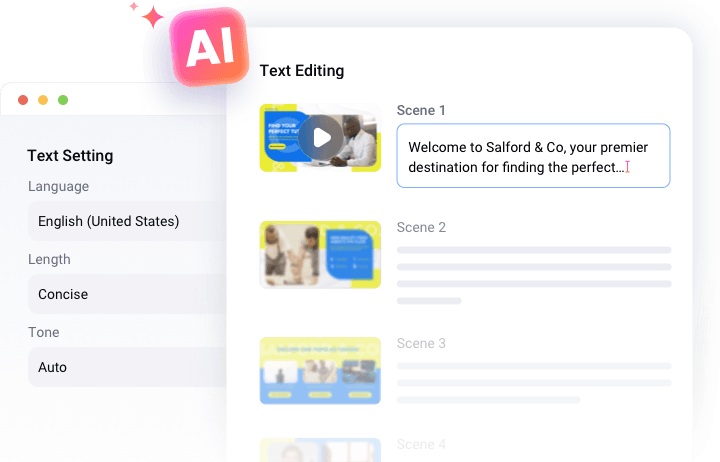720x462 pixels.
Task: Click the Scene 2 label
Action: pyautogui.click(x=421, y=227)
